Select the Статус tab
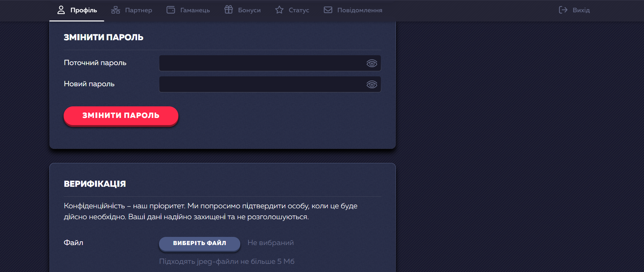Image resolution: width=644 pixels, height=272 pixels. click(292, 10)
